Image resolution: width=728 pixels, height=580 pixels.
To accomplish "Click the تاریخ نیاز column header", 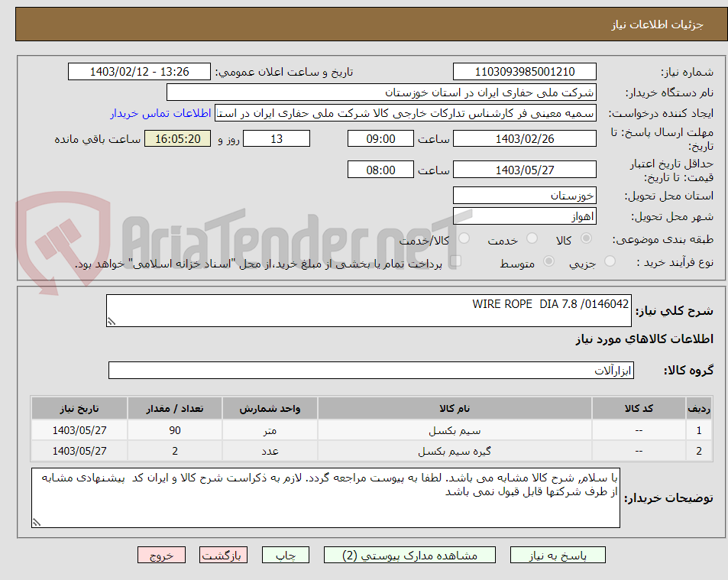I will 79,409.
